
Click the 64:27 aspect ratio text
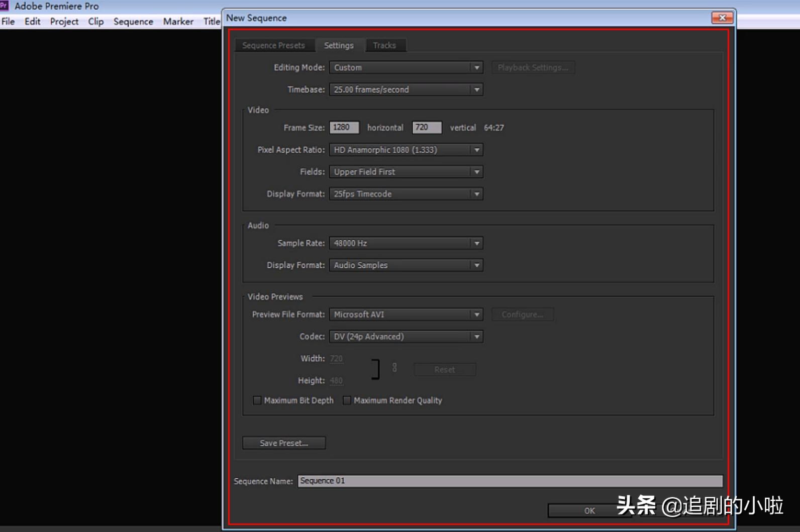click(493, 128)
